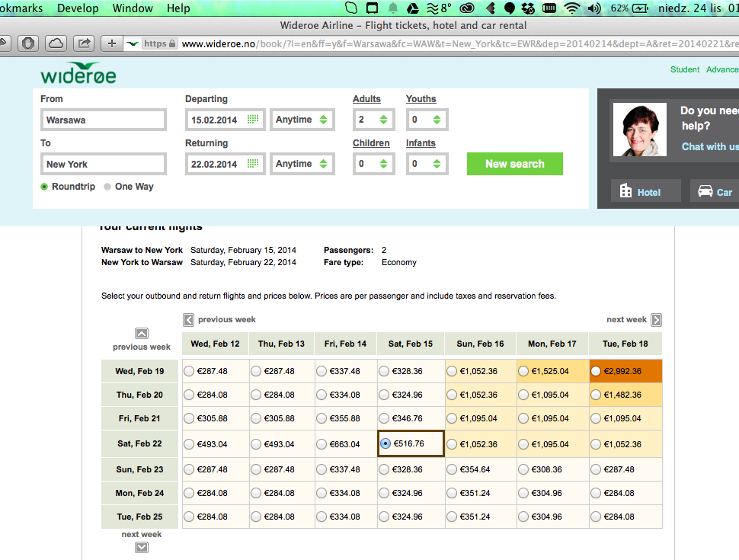The image size is (739, 560).
Task: Click the Infants label link
Action: point(421,143)
